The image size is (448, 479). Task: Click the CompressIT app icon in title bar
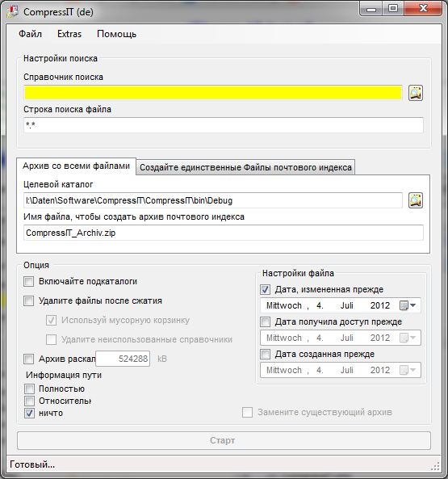tap(13, 11)
